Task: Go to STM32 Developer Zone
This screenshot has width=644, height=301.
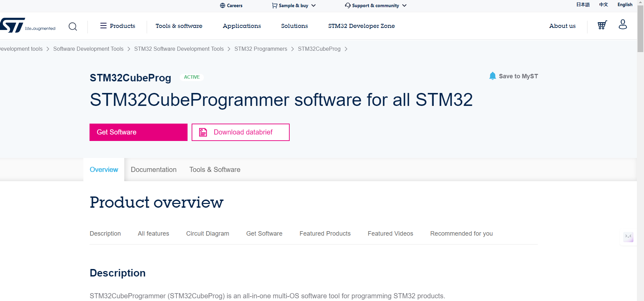Action: coord(361,26)
